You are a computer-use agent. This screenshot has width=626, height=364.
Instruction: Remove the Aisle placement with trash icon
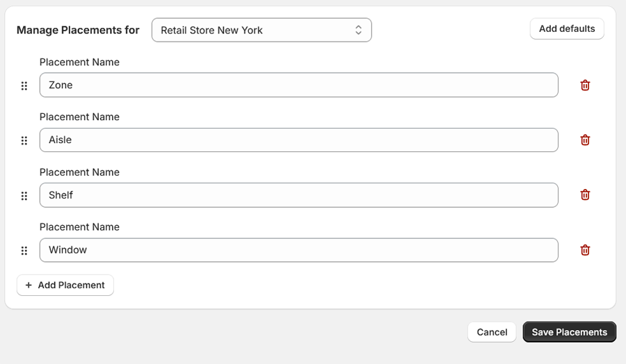pos(585,140)
